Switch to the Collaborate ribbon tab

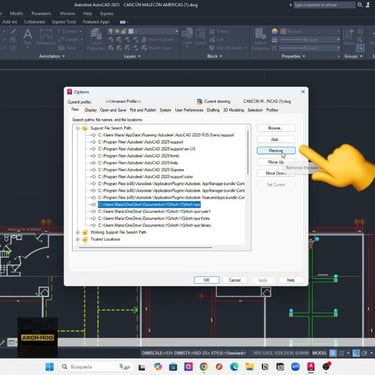point(34,22)
